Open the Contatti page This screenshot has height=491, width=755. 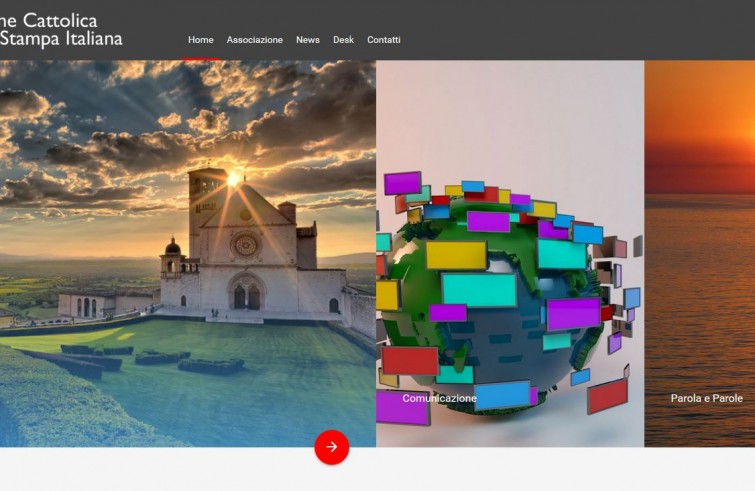[x=383, y=40]
